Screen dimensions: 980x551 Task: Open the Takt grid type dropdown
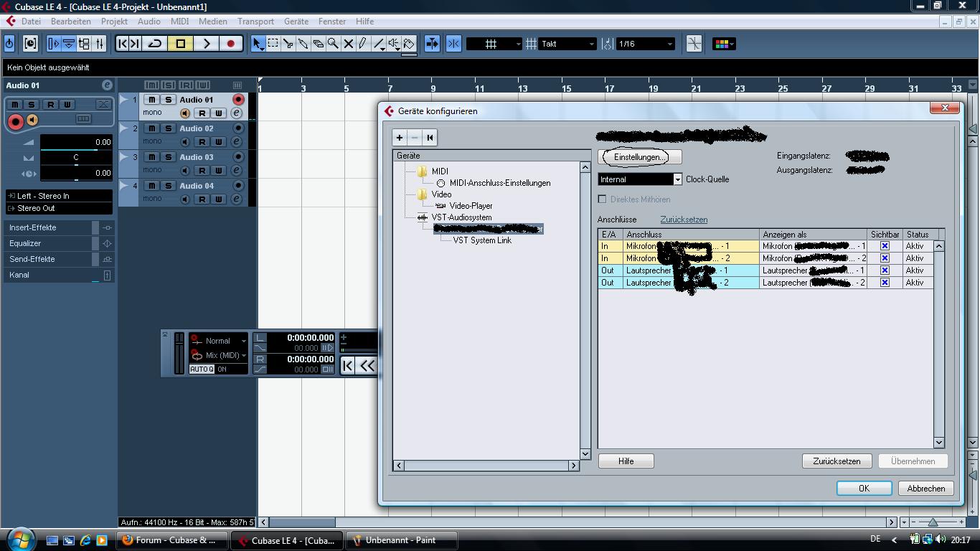pos(568,44)
